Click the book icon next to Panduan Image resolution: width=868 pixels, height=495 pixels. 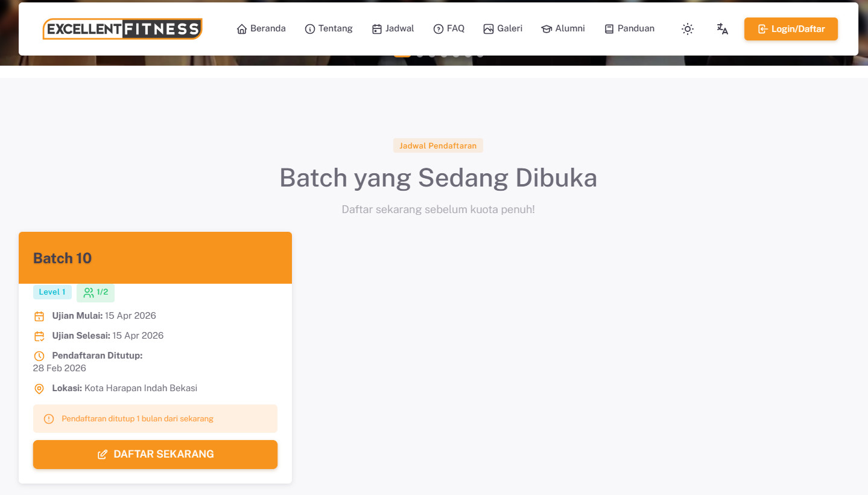point(608,28)
